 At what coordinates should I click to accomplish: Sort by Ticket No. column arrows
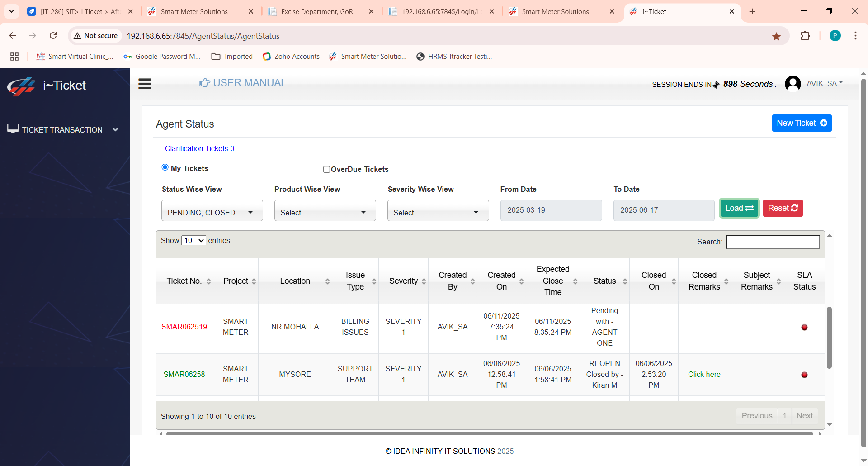(x=208, y=281)
